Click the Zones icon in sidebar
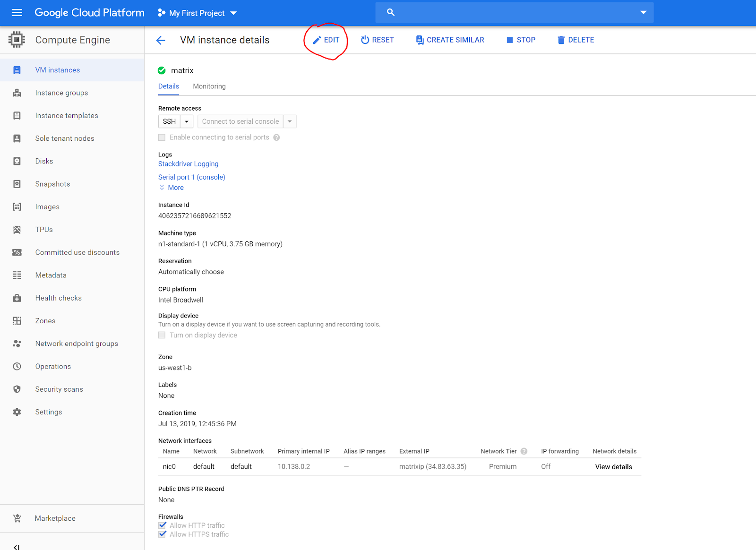 click(x=17, y=321)
